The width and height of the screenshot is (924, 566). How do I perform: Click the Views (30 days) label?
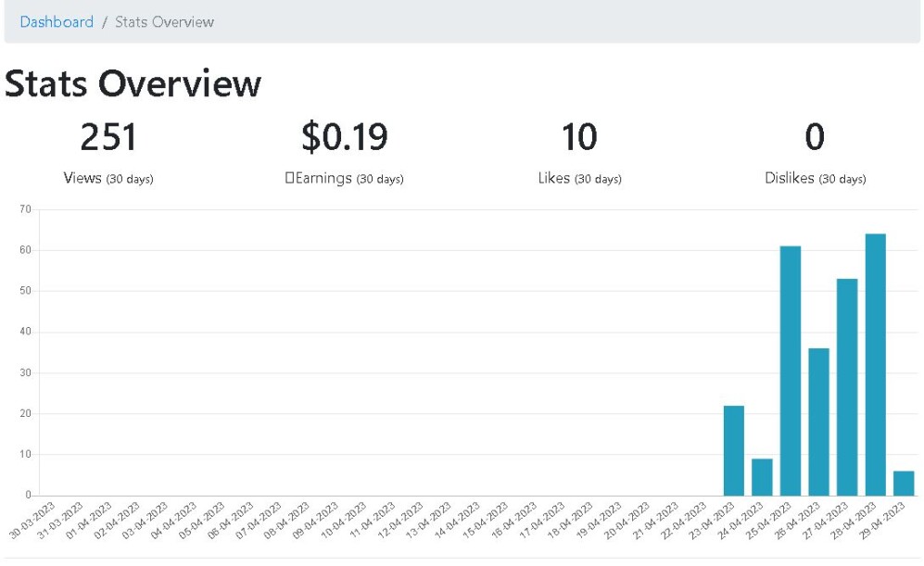tap(108, 178)
